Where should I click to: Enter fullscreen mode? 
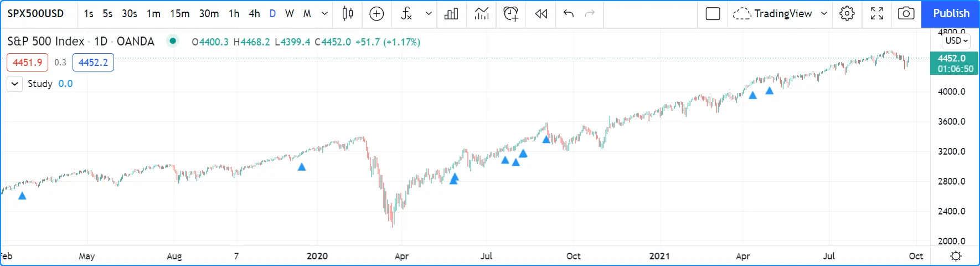click(x=877, y=14)
